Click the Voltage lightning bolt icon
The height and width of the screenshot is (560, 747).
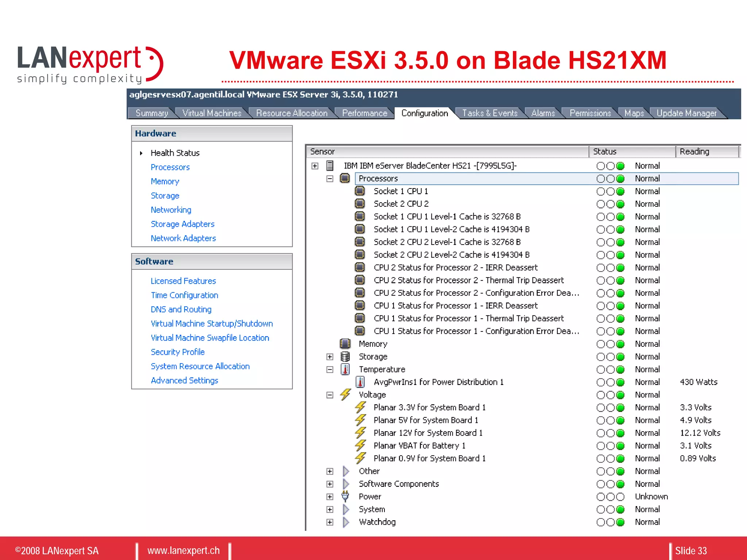[x=345, y=394]
